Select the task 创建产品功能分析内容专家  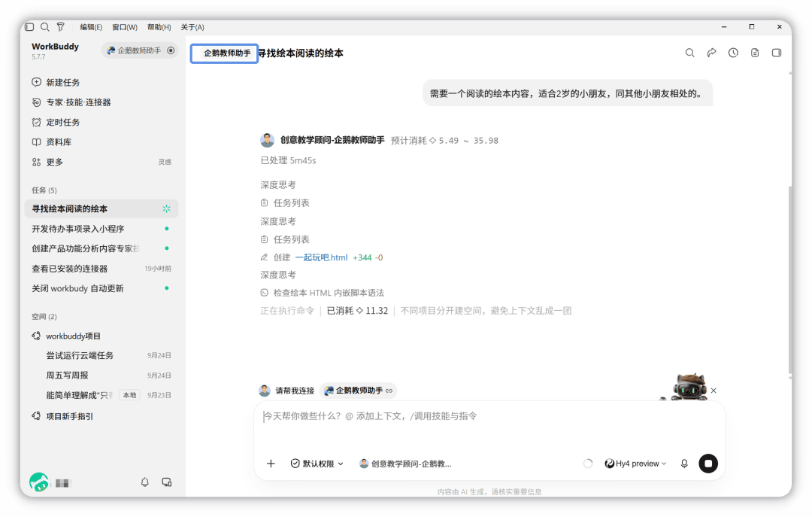point(101,248)
